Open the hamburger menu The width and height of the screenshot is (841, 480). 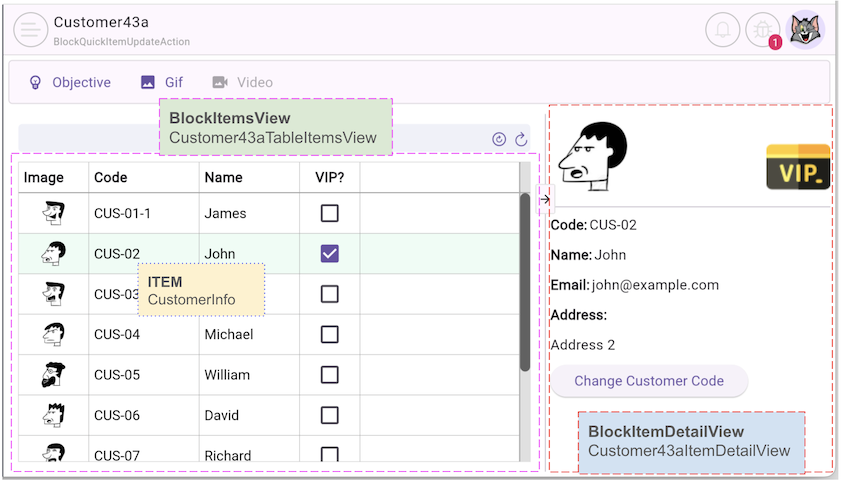31,30
